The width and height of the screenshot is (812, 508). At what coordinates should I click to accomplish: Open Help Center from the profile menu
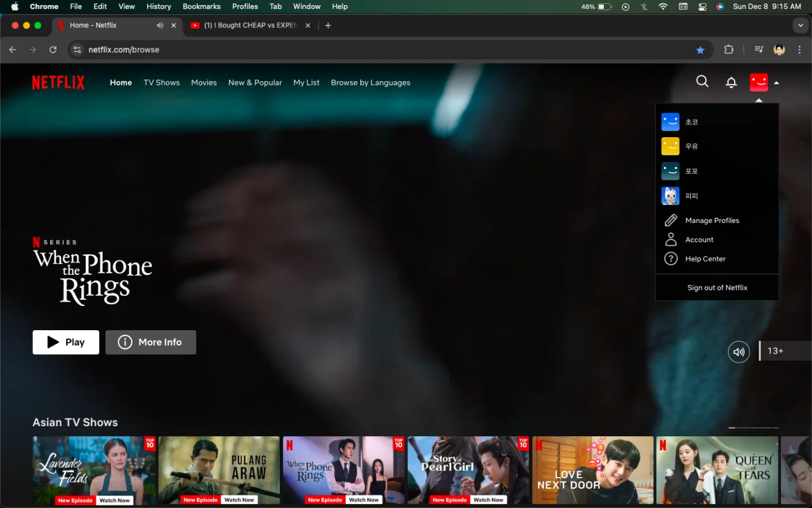(705, 258)
